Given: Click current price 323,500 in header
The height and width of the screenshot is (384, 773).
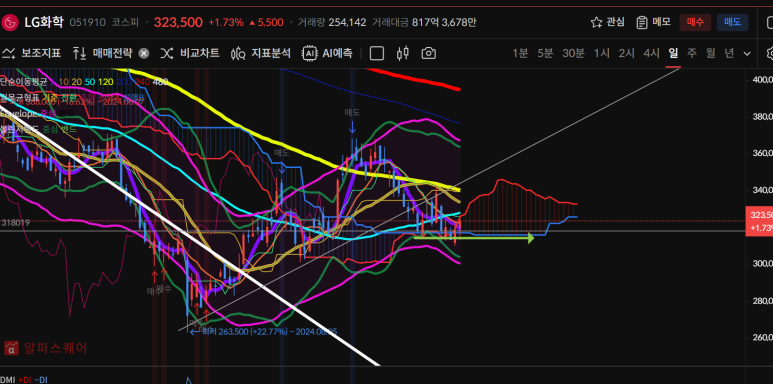Looking at the screenshot, I should (x=178, y=22).
